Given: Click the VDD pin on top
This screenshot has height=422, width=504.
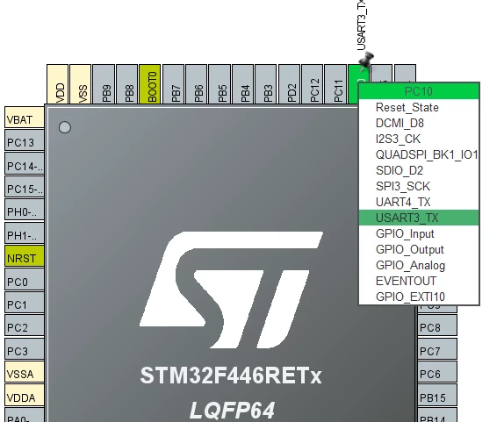Looking at the screenshot, I should click(58, 84).
